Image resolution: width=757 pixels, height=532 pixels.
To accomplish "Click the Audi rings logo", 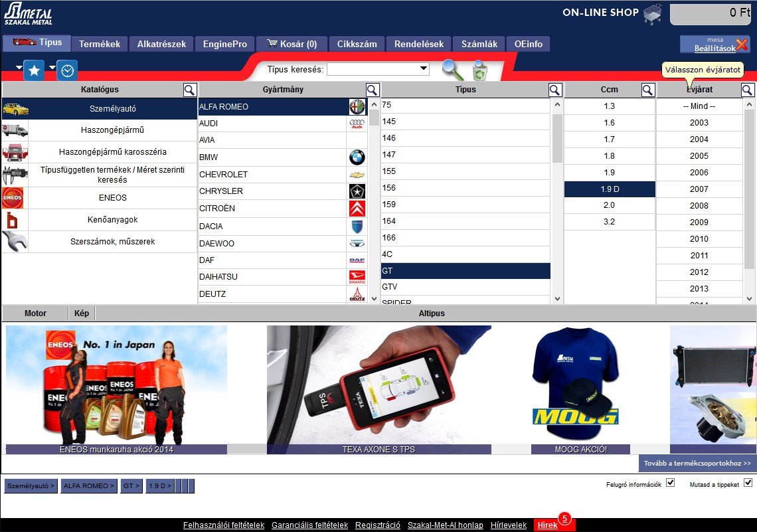I will pyautogui.click(x=357, y=124).
